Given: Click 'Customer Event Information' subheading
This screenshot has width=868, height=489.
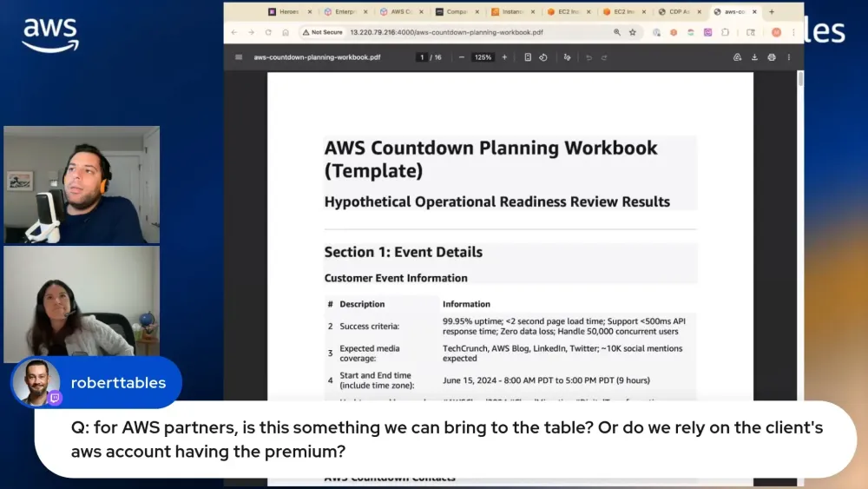Looking at the screenshot, I should [396, 278].
